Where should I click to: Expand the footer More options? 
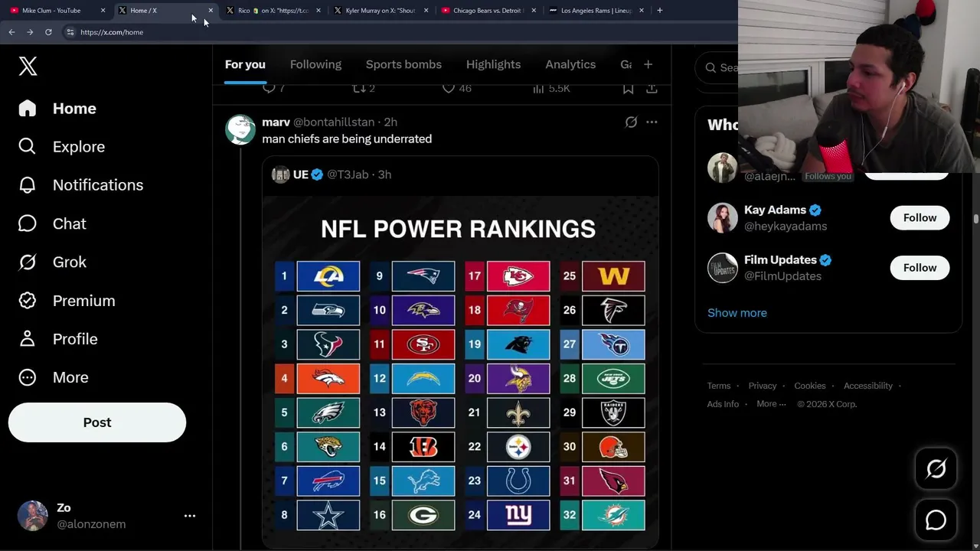771,404
